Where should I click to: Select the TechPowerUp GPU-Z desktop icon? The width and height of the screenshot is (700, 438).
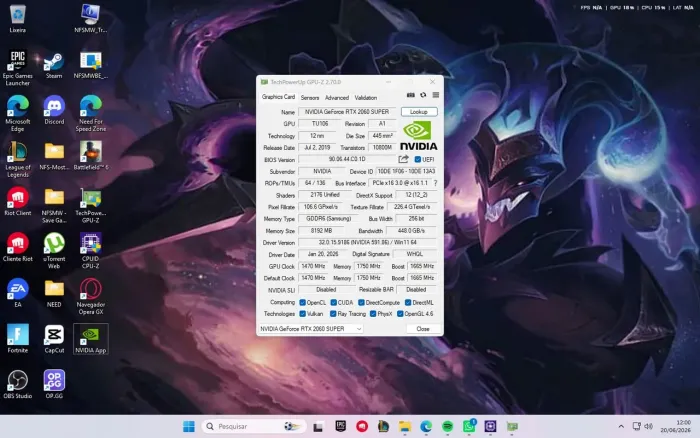pyautogui.click(x=91, y=205)
